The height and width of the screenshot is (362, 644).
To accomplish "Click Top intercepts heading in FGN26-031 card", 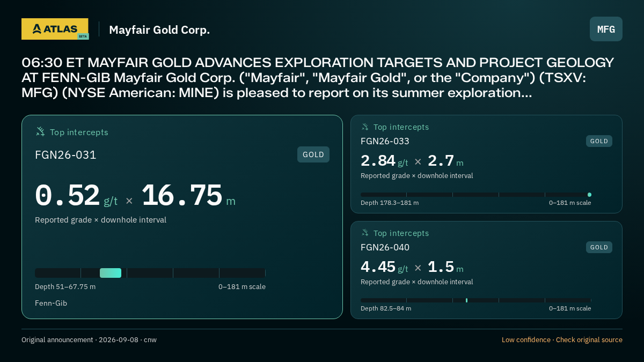I will point(79,132).
